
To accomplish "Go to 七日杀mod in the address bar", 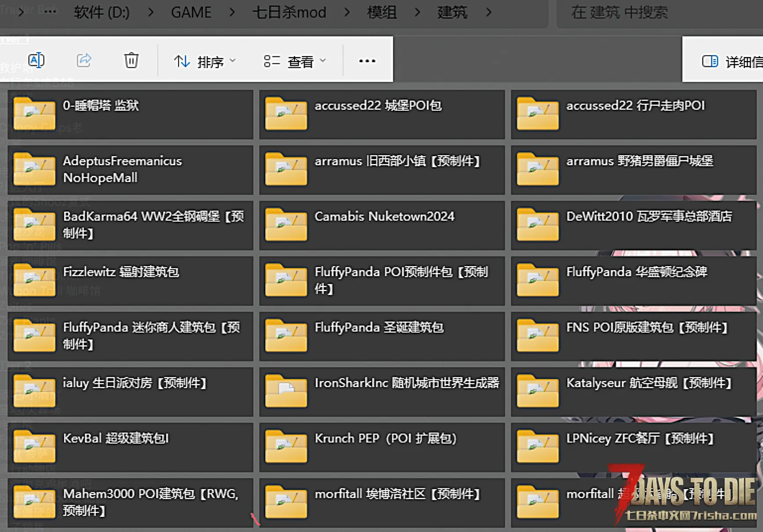I will pos(289,12).
